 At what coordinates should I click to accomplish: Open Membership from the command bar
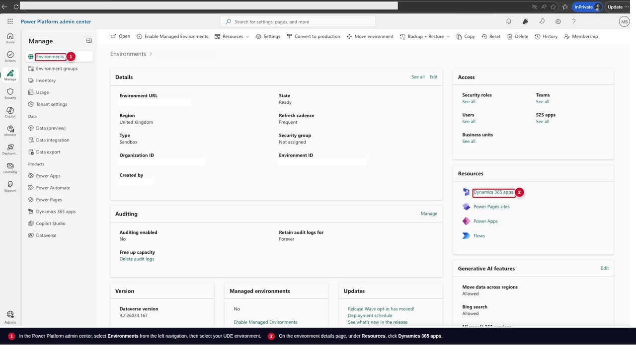coord(581,36)
